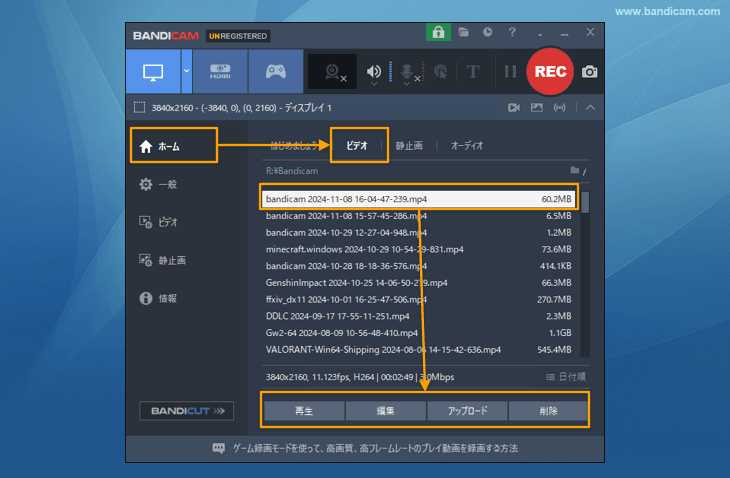730x478 pixels.
Task: Select DDLC 2024-09-17 file
Action: (418, 316)
